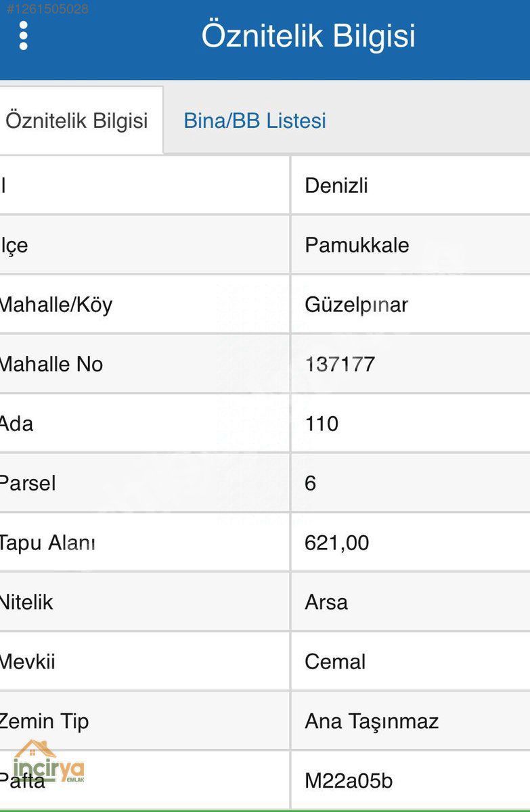Click the Mahalle/Köy row label
This screenshot has width=530, height=812.
[x=56, y=304]
